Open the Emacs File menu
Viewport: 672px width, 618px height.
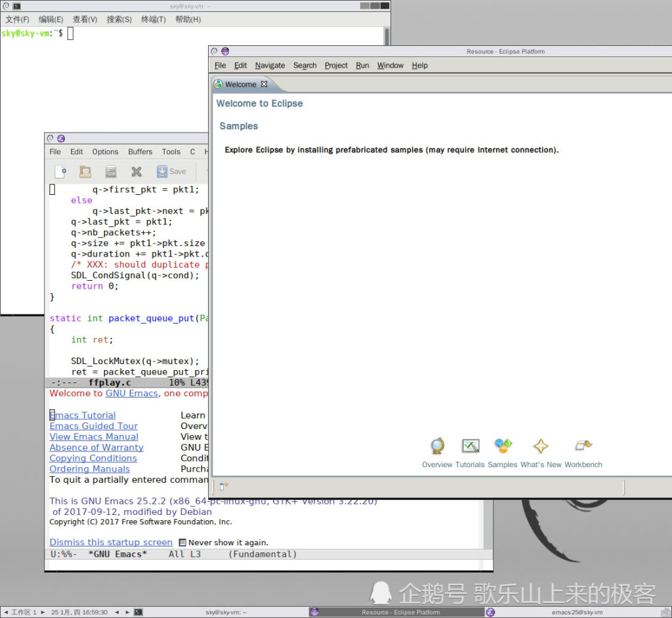coord(55,152)
